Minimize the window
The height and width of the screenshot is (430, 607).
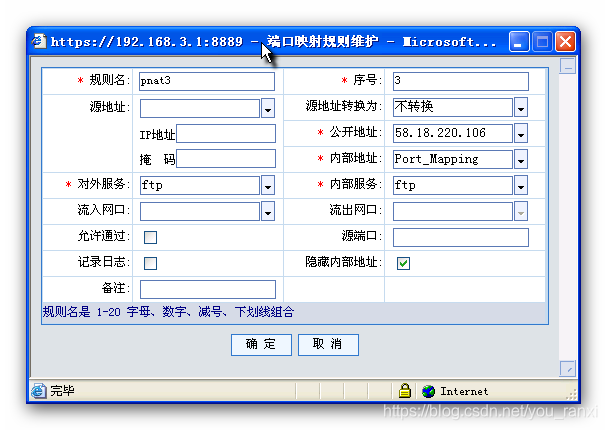[519, 41]
